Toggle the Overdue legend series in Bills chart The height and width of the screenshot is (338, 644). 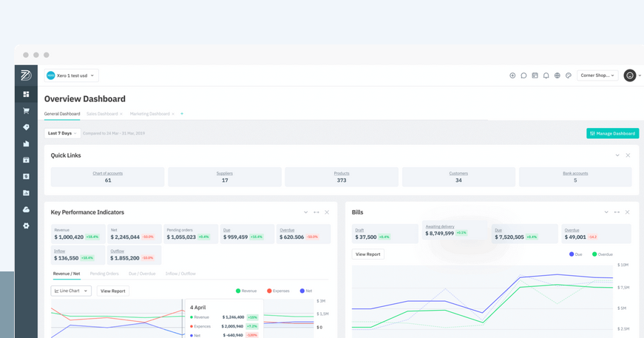(x=603, y=254)
